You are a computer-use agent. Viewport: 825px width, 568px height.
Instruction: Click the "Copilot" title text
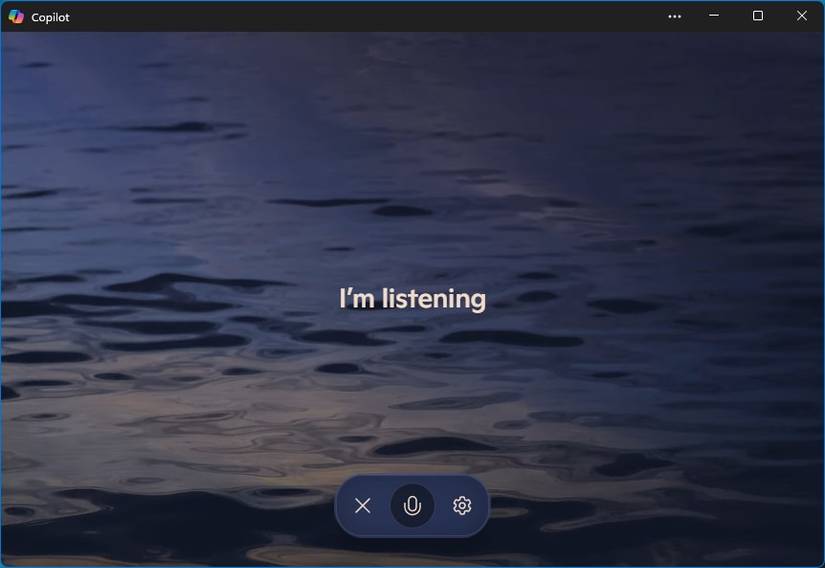click(x=51, y=17)
